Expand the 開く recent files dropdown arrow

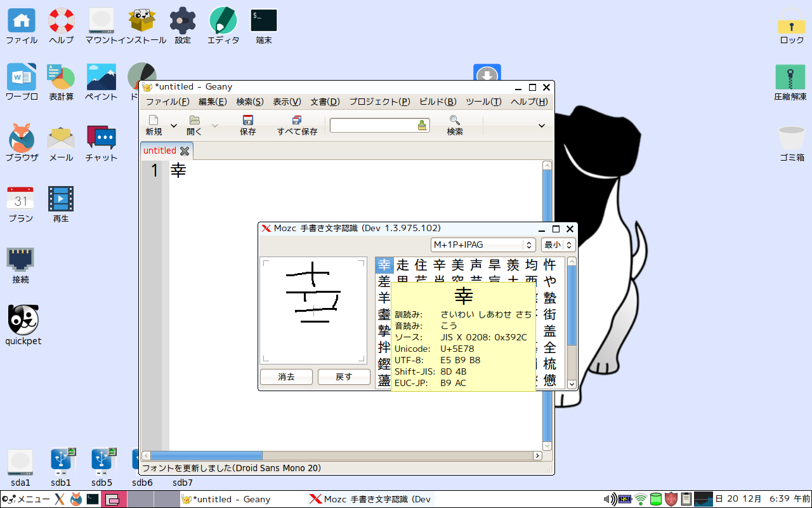coord(214,126)
